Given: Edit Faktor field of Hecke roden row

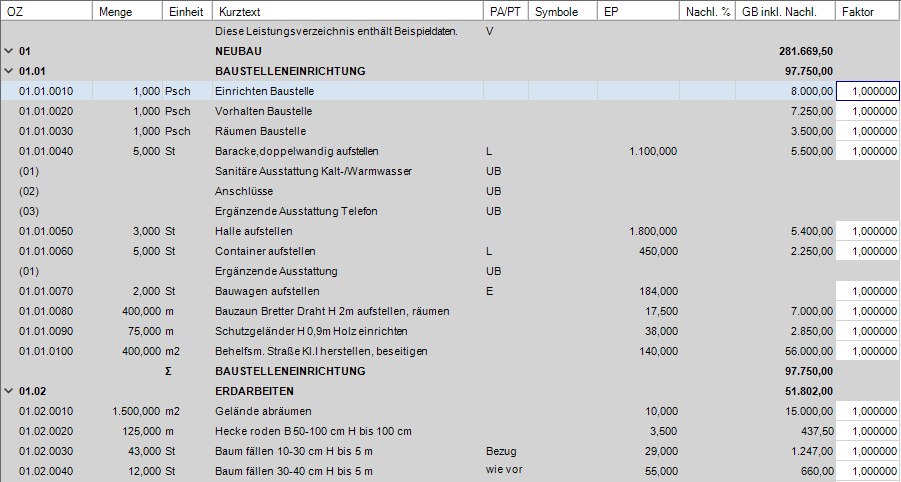Looking at the screenshot, I should point(868,431).
